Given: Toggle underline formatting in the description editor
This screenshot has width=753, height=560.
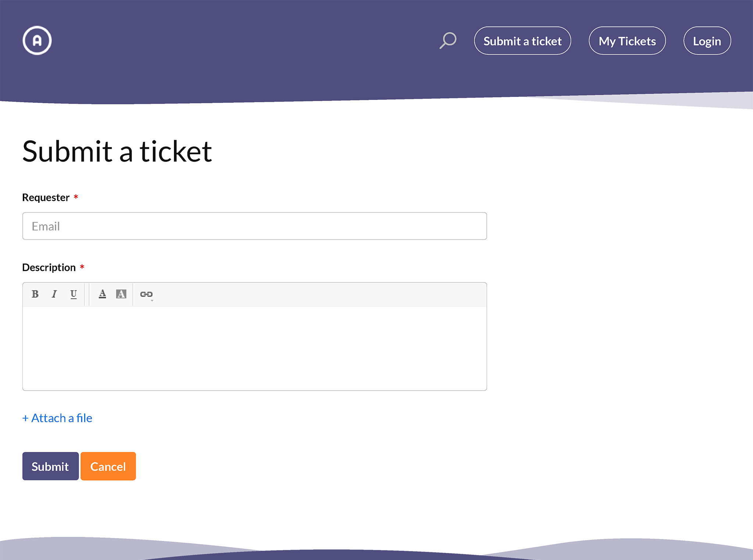Looking at the screenshot, I should (x=74, y=294).
